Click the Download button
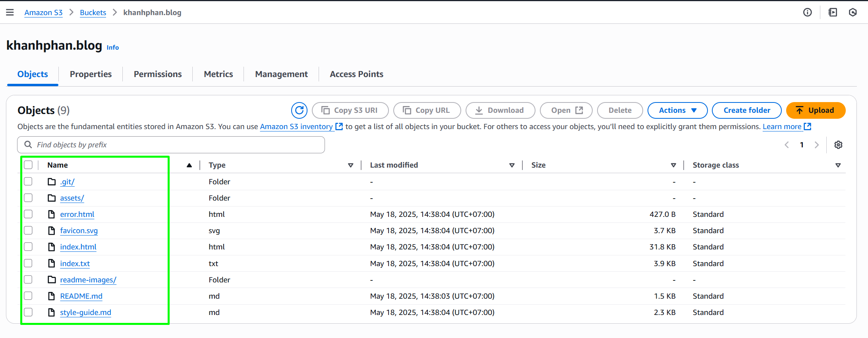This screenshot has width=868, height=338. coord(500,110)
